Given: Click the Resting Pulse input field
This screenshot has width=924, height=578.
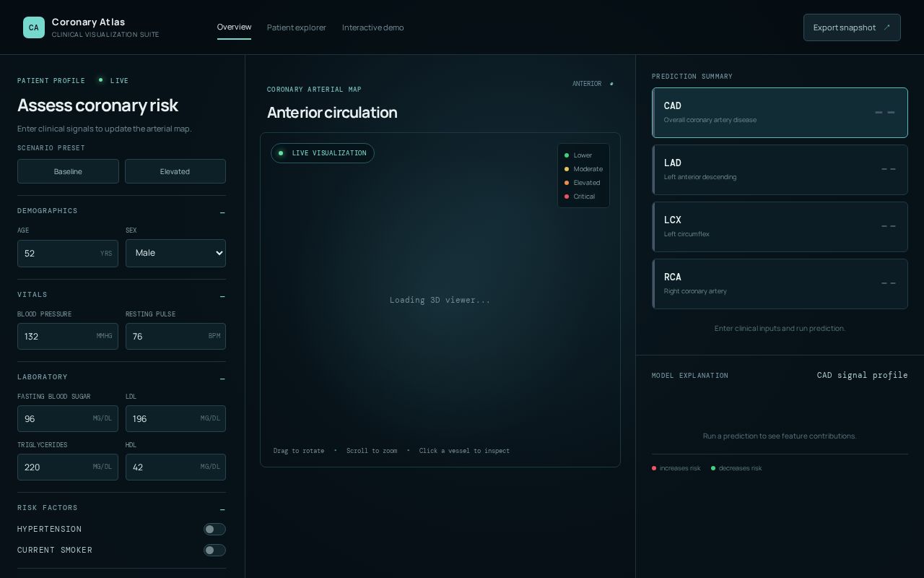Looking at the screenshot, I should tap(175, 336).
